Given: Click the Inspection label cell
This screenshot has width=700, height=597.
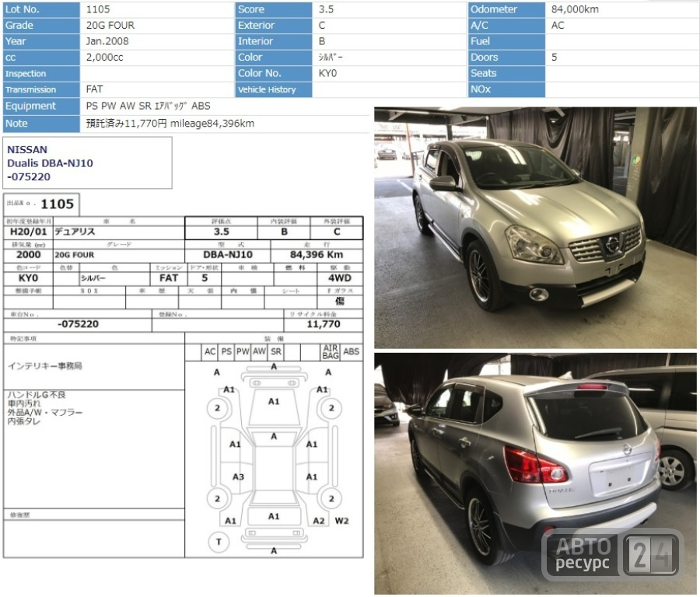Looking at the screenshot, I should (41, 74).
